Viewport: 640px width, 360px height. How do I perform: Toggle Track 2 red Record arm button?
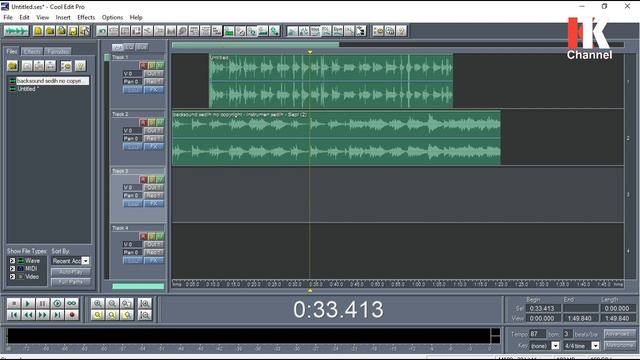coord(143,122)
